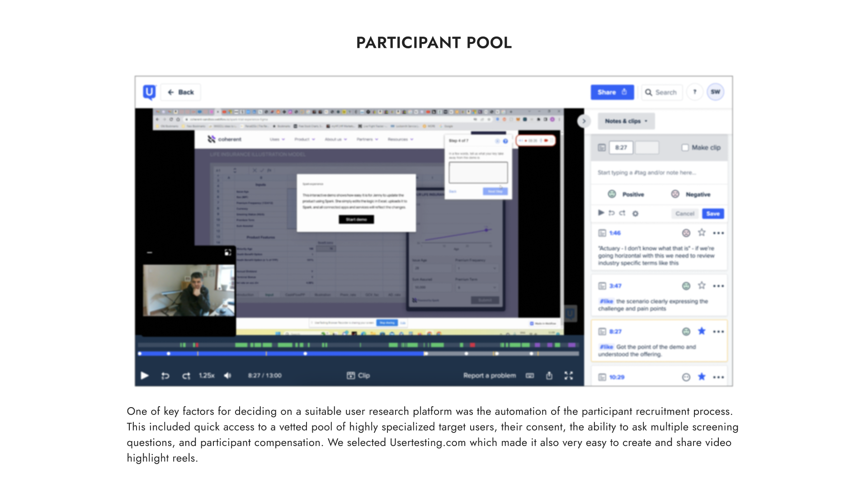The width and height of the screenshot is (868, 488).
Task: Click the share/export icon in player bar
Action: click(x=549, y=375)
